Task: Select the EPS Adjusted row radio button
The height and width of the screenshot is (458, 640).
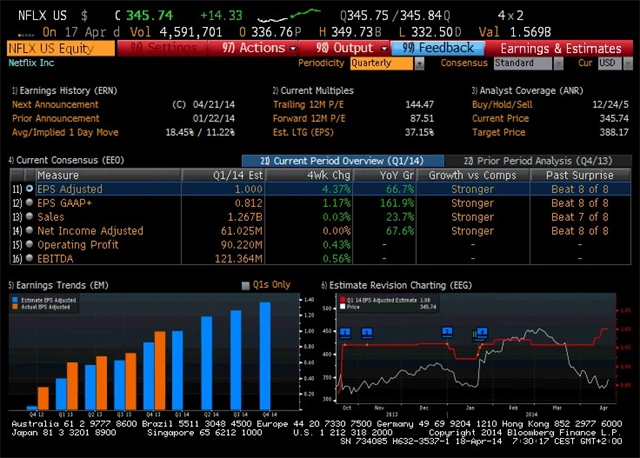Action: coord(29,188)
